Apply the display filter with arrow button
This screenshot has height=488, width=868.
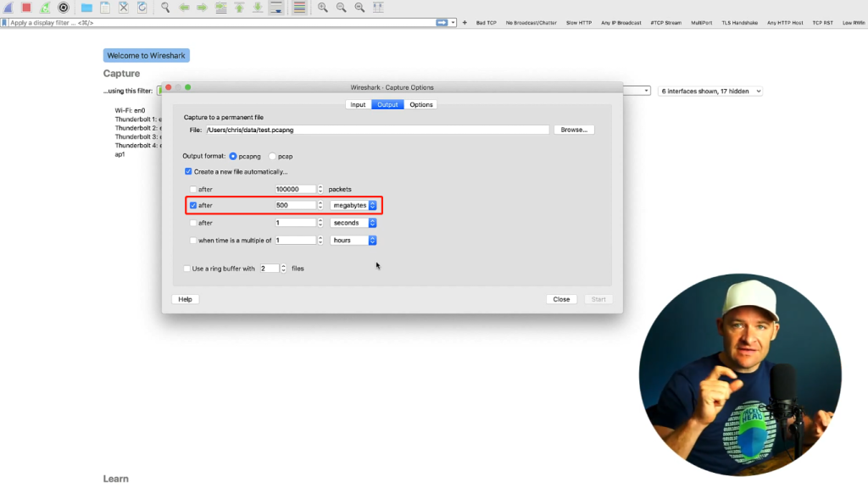click(442, 23)
